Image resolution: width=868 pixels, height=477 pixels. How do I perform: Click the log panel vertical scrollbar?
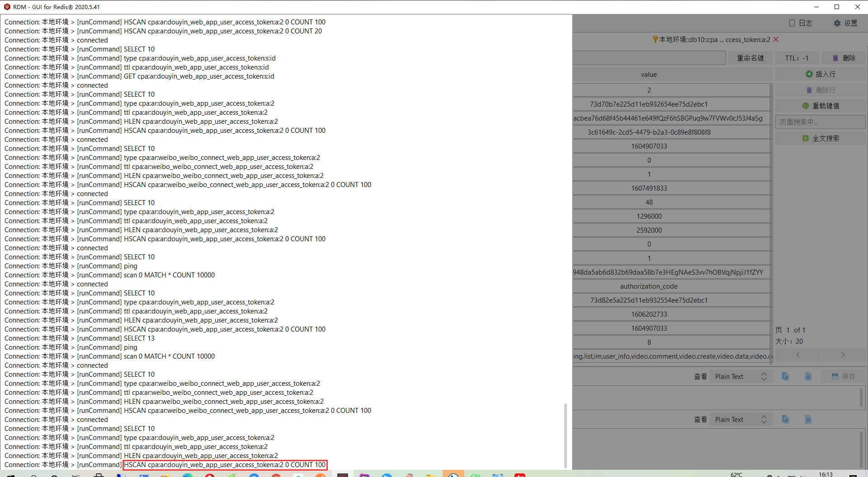(x=565, y=435)
